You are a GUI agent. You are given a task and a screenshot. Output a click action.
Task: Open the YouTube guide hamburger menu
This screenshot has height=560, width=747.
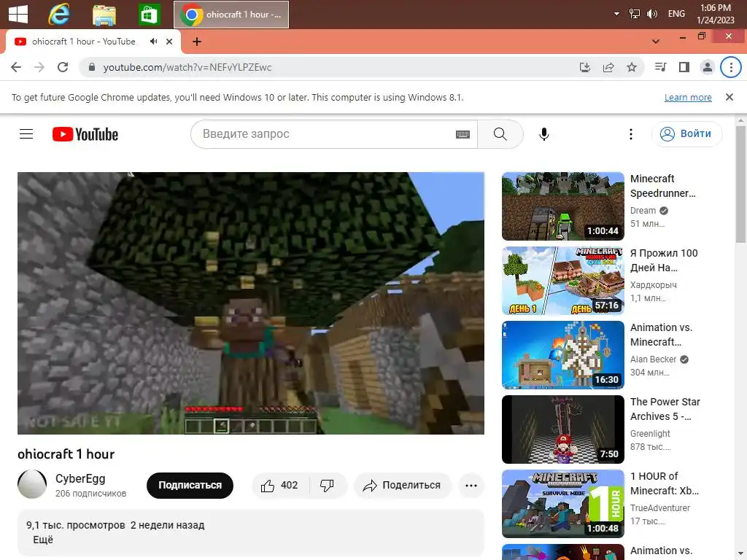[x=26, y=134]
